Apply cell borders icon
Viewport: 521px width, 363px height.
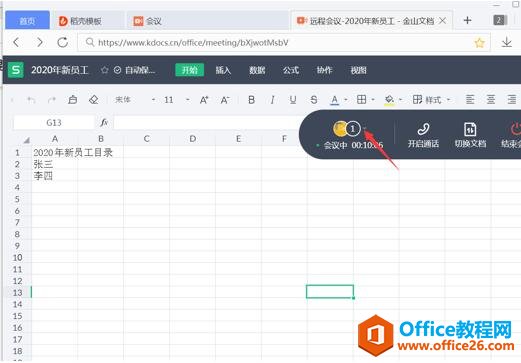tap(362, 99)
